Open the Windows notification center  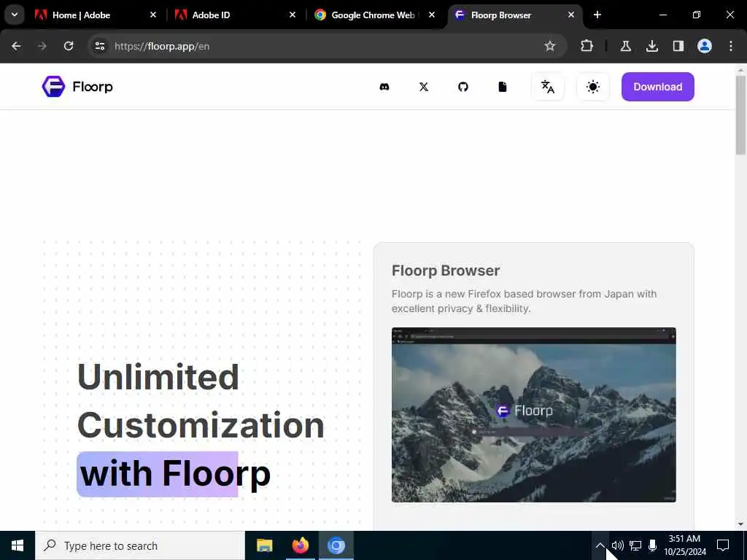pyautogui.click(x=723, y=545)
